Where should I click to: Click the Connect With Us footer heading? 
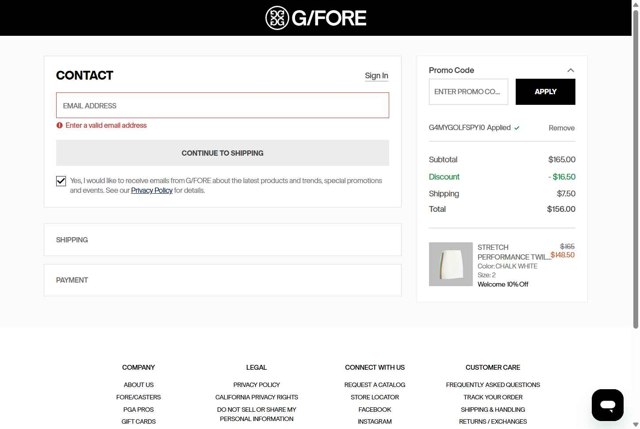click(x=375, y=367)
